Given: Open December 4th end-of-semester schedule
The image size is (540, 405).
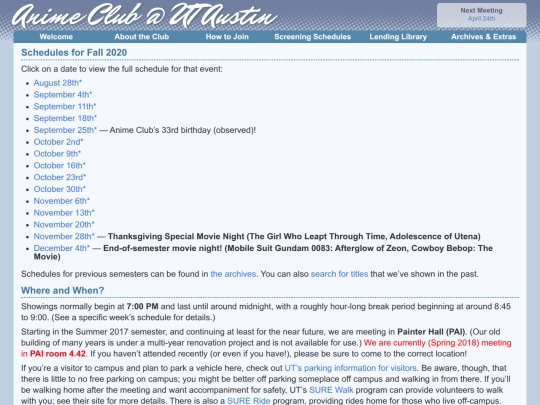Looking at the screenshot, I should point(62,248).
